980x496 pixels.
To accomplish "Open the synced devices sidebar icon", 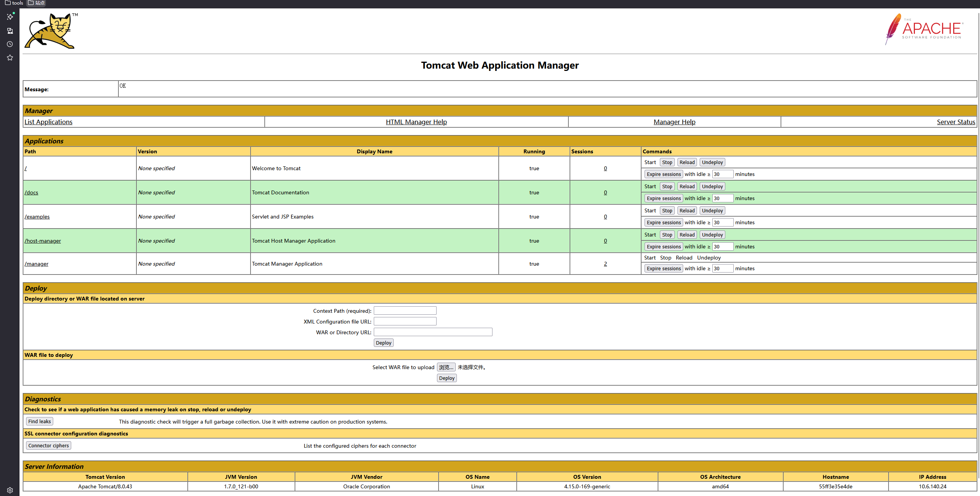I will pos(10,31).
